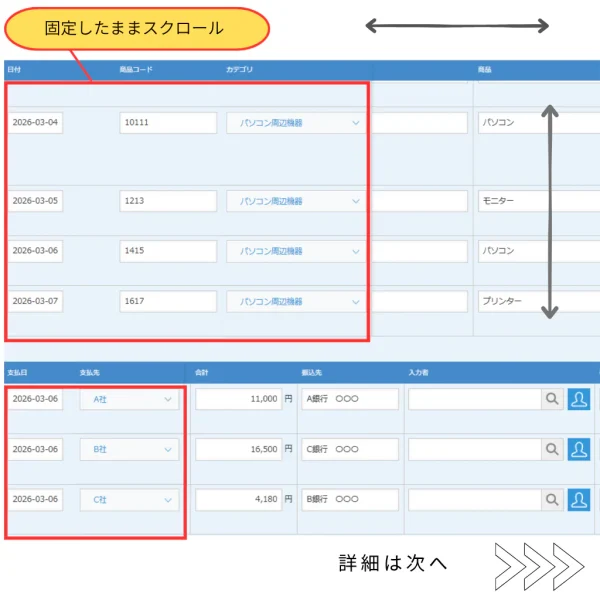Click the date field 2026-03-07
The width and height of the screenshot is (600, 600).
[x=35, y=302]
